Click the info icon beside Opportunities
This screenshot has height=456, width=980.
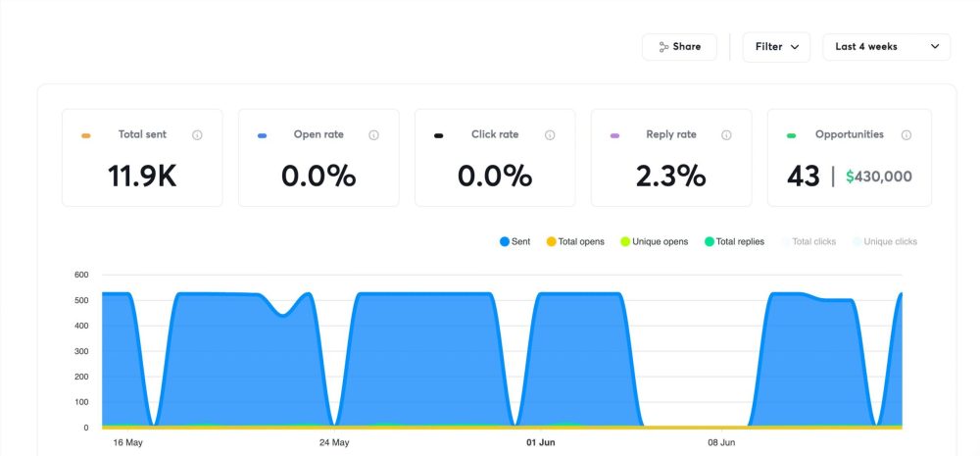906,135
